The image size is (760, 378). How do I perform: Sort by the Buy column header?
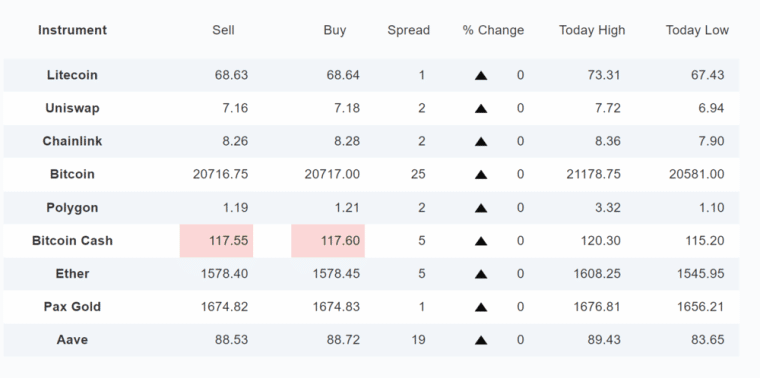click(334, 30)
